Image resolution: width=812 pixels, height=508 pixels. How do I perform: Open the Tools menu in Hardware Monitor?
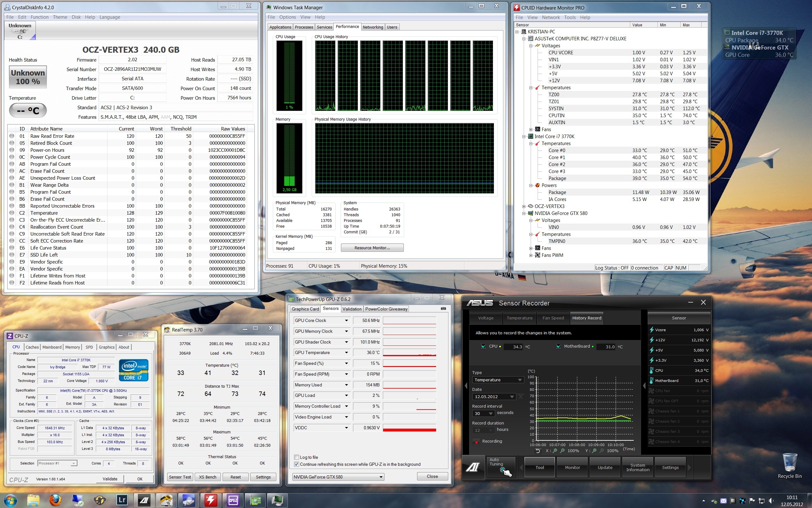click(x=569, y=17)
